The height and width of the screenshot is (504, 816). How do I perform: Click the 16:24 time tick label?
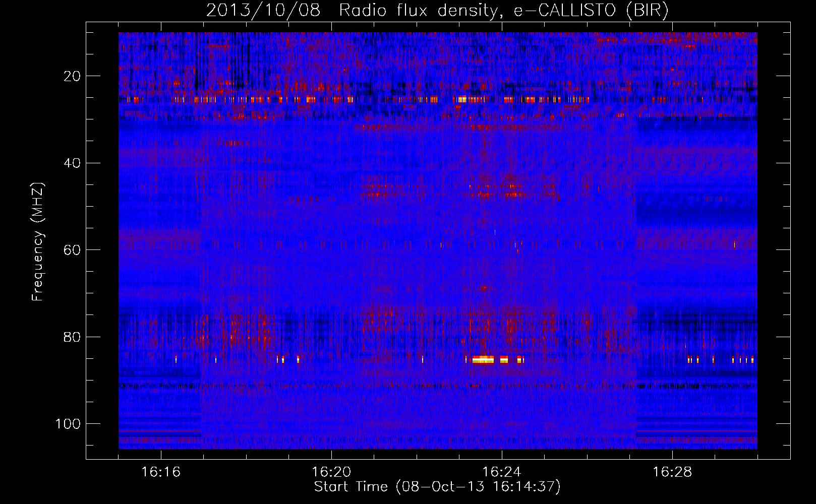pyautogui.click(x=502, y=472)
